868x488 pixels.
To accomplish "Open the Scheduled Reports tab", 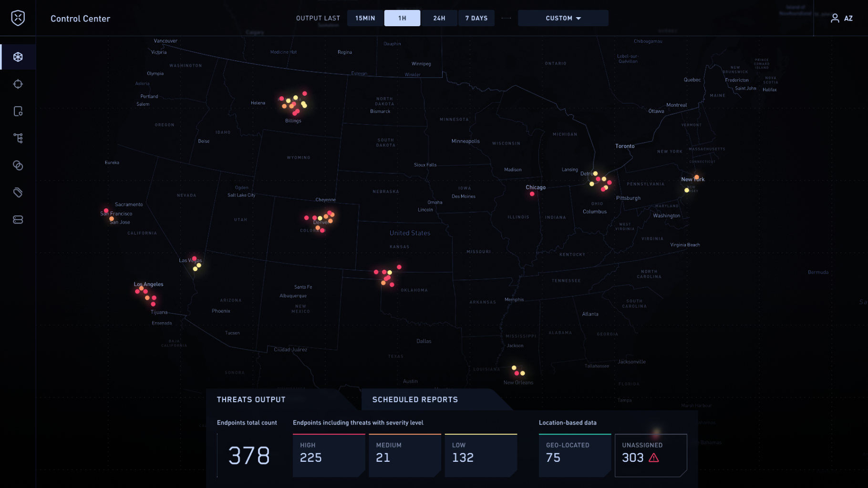I will [415, 400].
